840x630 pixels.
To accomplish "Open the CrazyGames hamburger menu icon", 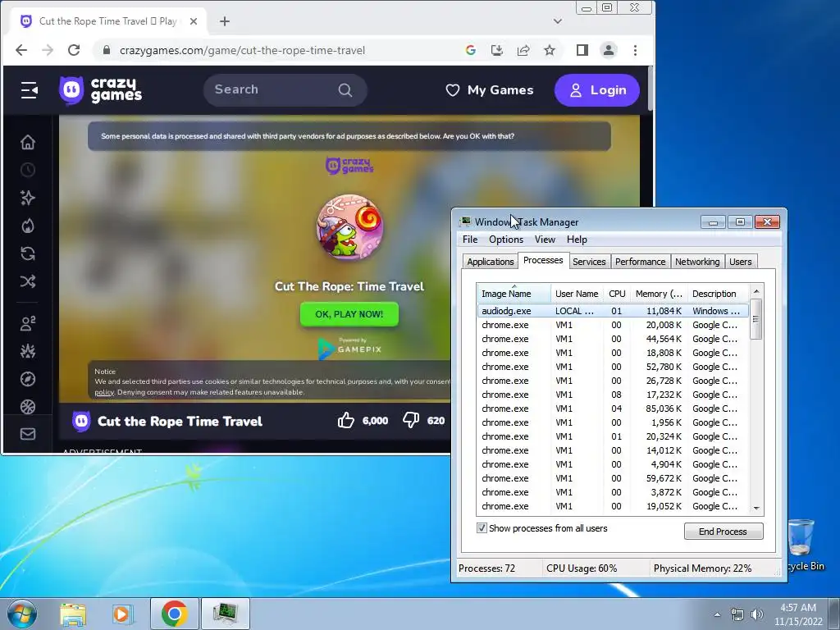I will click(x=29, y=90).
